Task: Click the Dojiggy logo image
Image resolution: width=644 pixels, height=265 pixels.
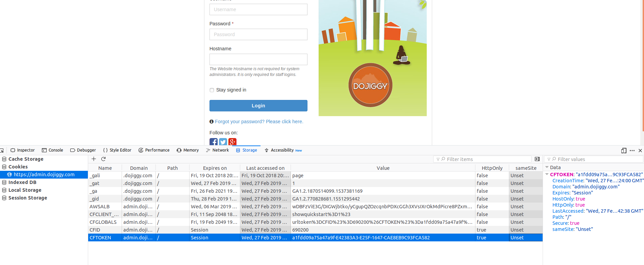Action: pos(370,85)
